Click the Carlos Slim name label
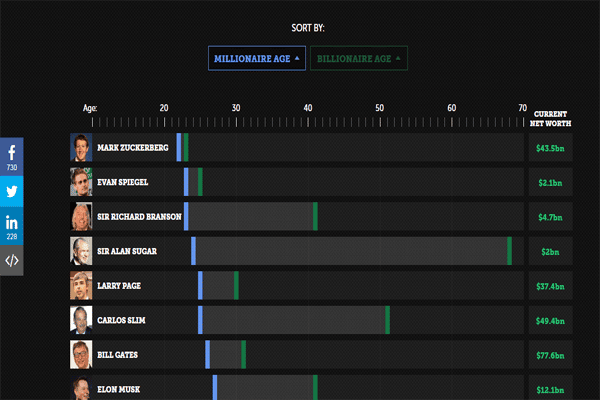Screen dimensions: 600x400 (123, 320)
